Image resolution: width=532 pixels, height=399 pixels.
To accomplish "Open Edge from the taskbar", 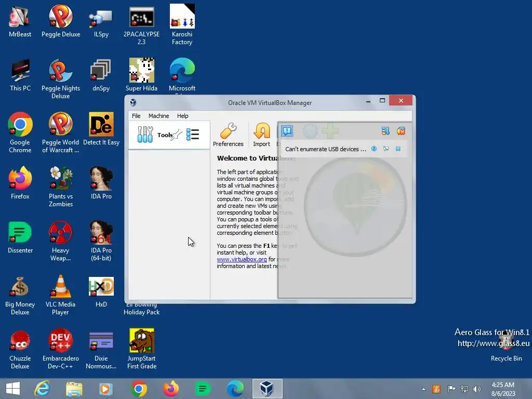I will [235, 389].
